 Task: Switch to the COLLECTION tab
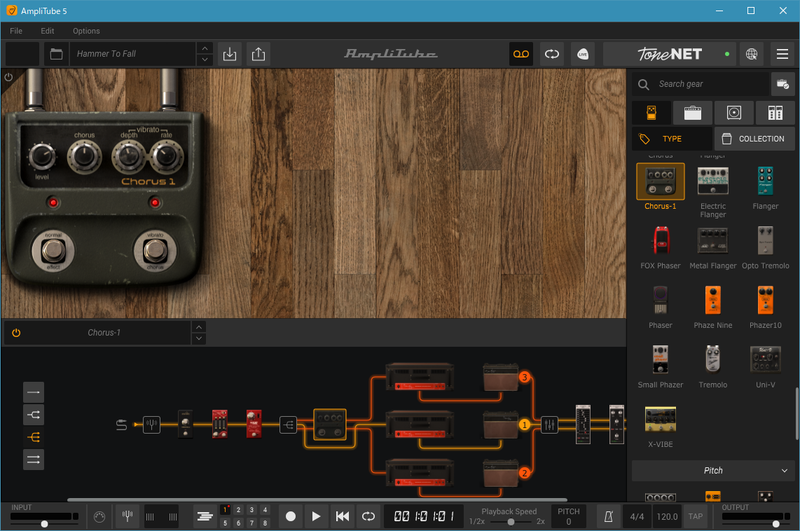pyautogui.click(x=755, y=139)
